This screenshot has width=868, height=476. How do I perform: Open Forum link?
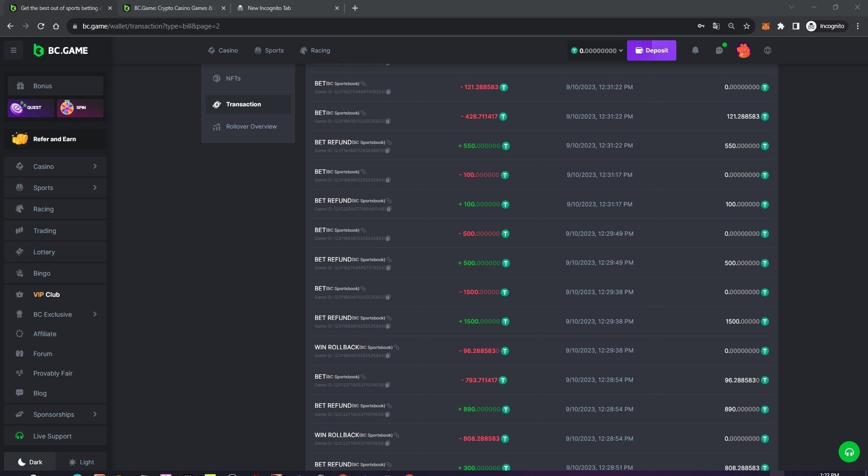click(56, 354)
